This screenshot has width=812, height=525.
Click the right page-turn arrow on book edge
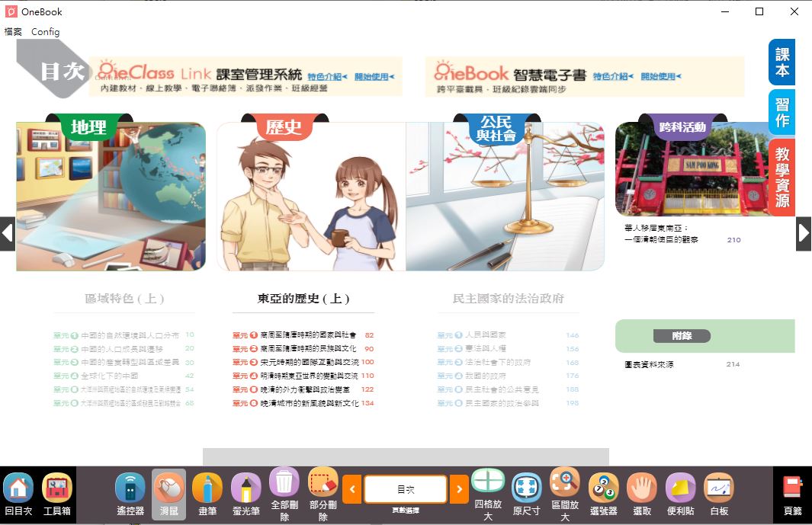coord(804,233)
